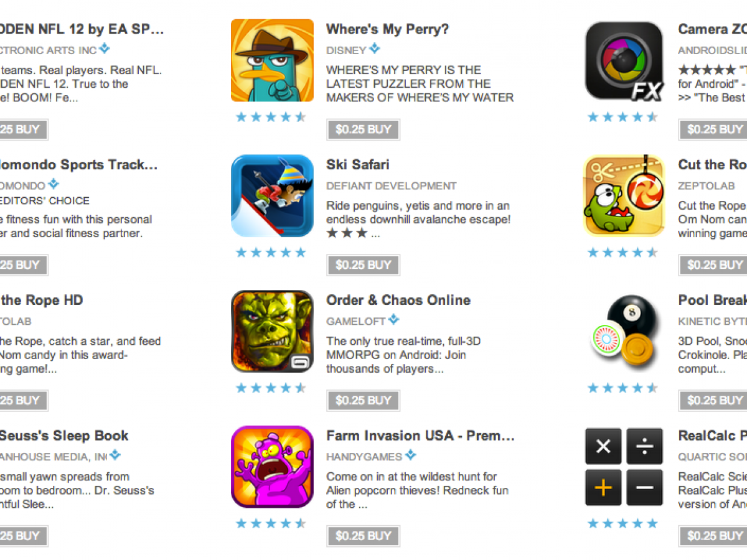Buy Where's My Perry for $0.25
The height and width of the screenshot is (560, 747).
point(364,129)
